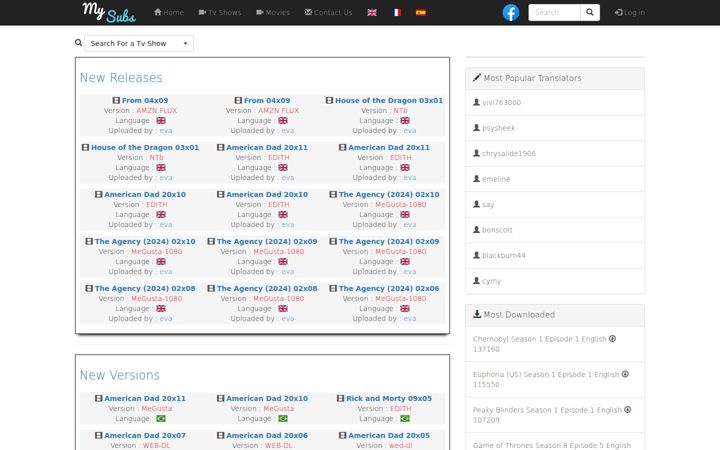720x450 pixels.
Task: Click translator say in the list
Action: pyautogui.click(x=488, y=204)
